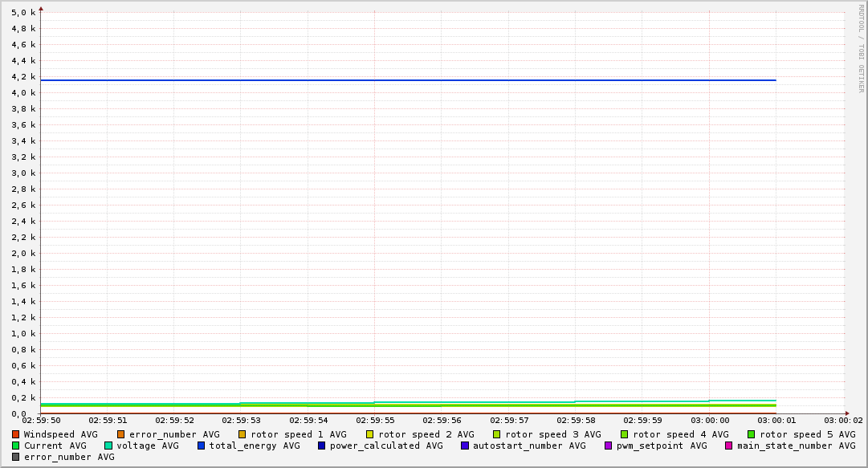
Task: Select the teal voltage AVG color square
Action: pyautogui.click(x=108, y=446)
